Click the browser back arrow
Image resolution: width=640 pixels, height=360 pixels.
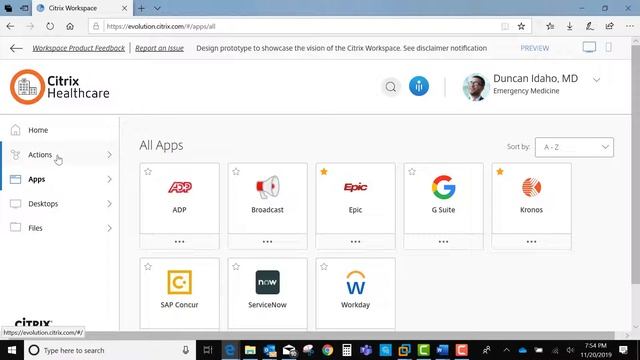10,26
